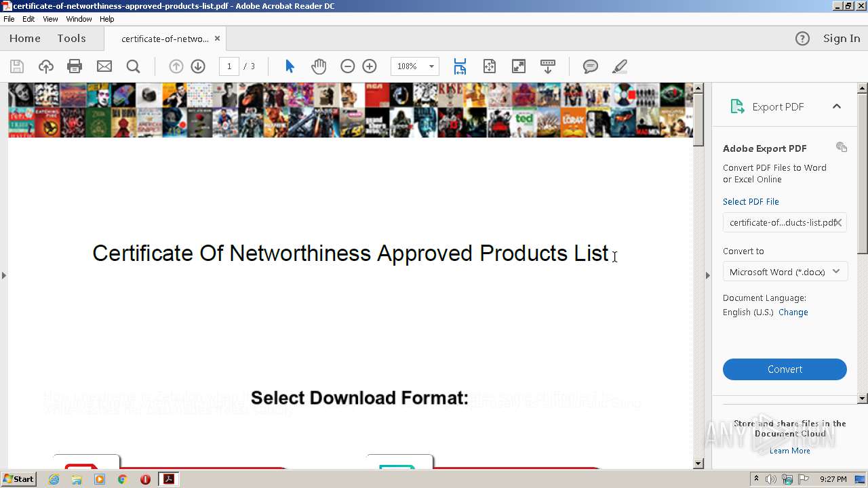868x488 pixels.
Task: Open Help question mark icon
Action: point(802,39)
